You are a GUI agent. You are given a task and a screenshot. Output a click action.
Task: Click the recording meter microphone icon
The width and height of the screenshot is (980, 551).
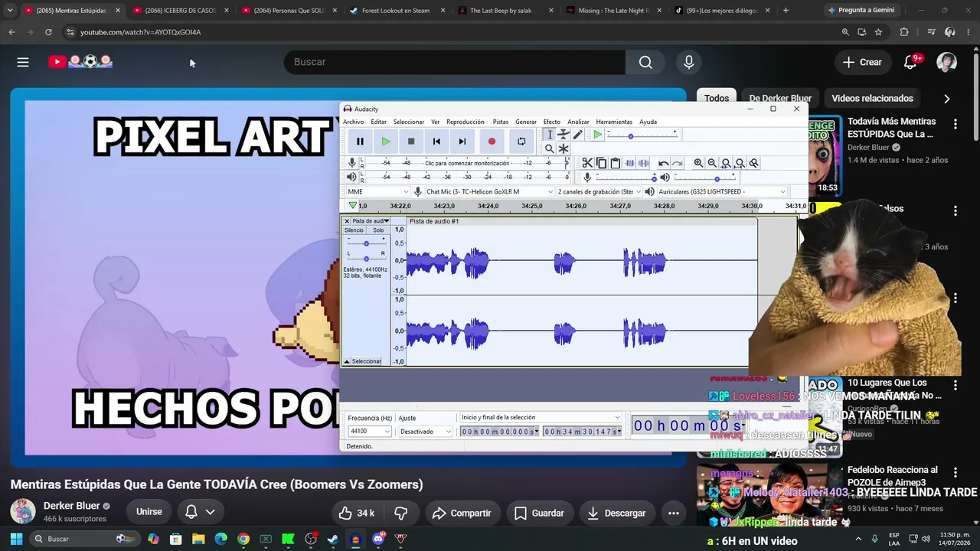point(352,163)
